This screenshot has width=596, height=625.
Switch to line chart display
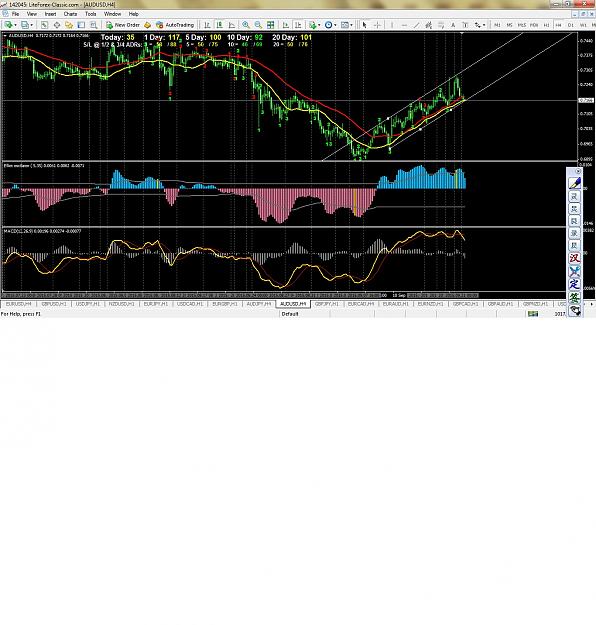click(x=232, y=25)
